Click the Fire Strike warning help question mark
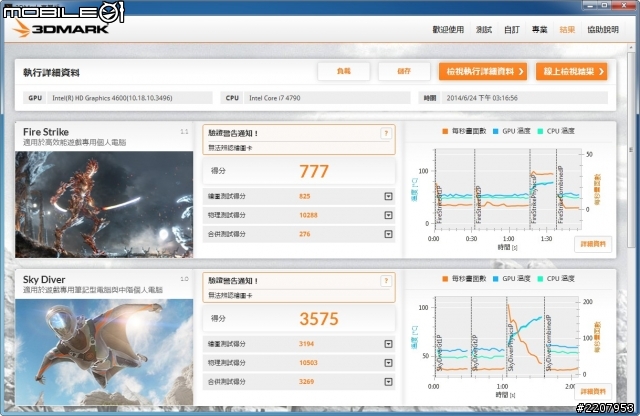 click(386, 133)
